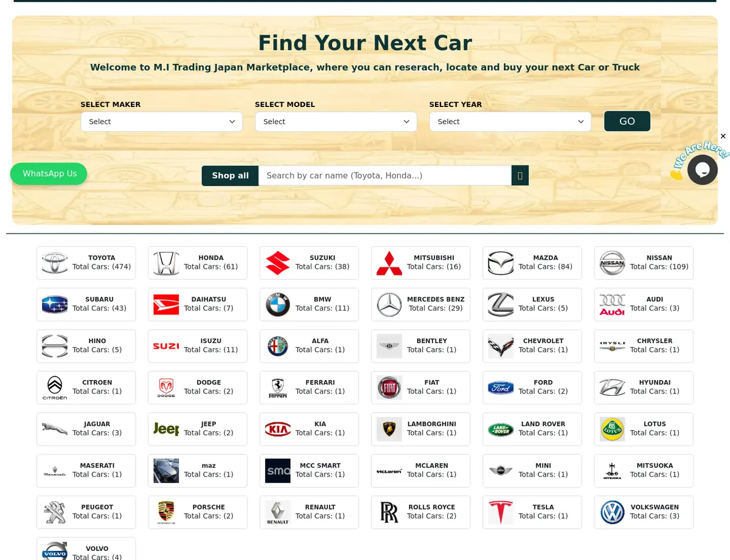Focus the car name search field
The image size is (730, 560).
click(385, 176)
